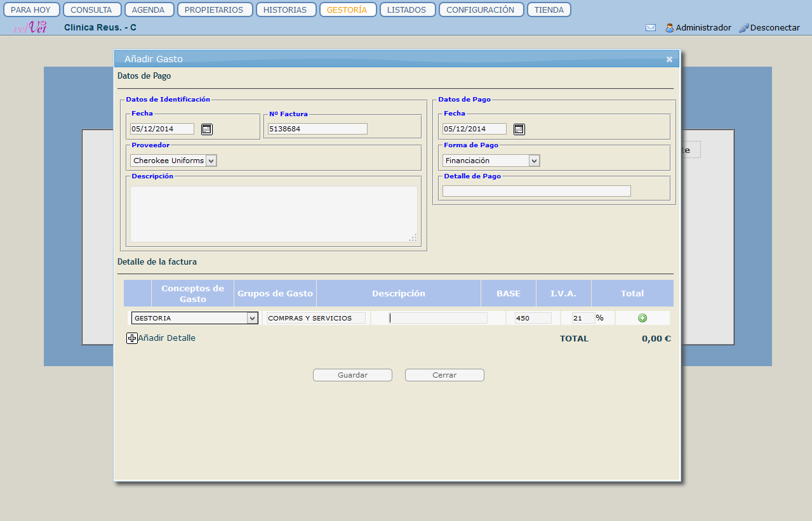Click the Detalle de Pago field
This screenshot has height=521, width=812.
pyautogui.click(x=536, y=191)
